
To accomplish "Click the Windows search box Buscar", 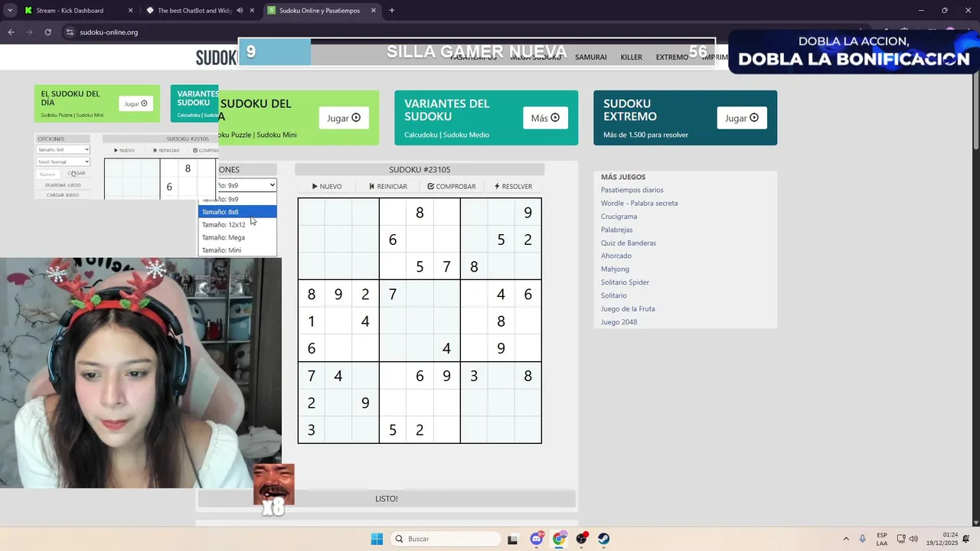I will tap(446, 539).
